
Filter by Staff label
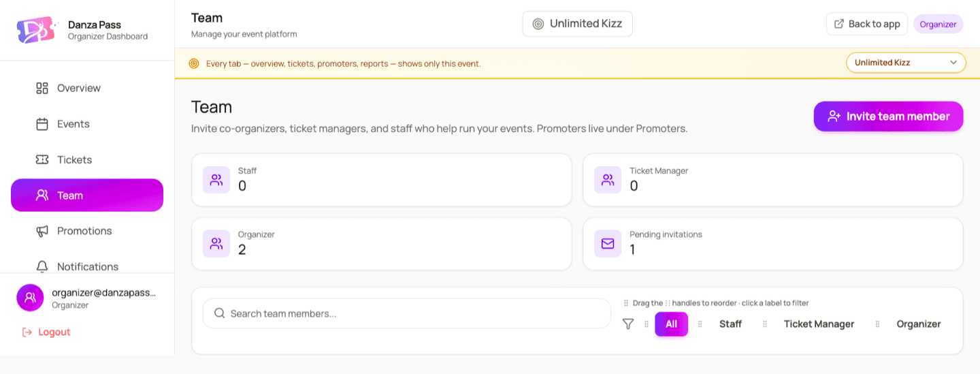point(730,324)
